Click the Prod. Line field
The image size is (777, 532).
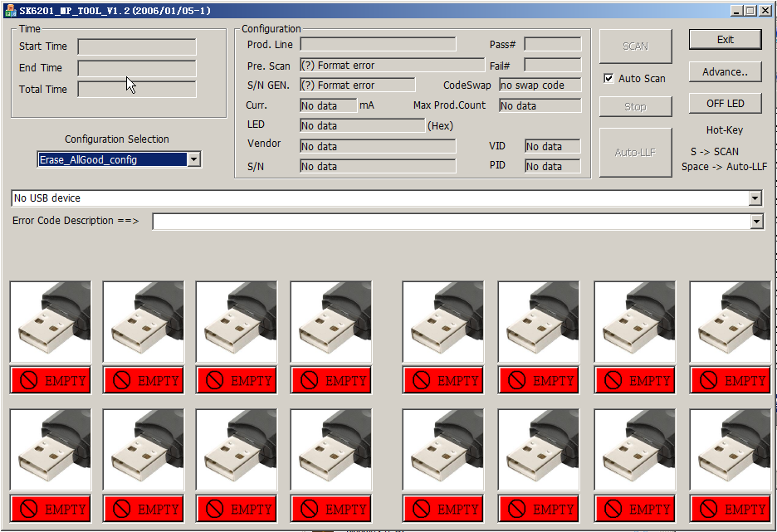pos(378,44)
